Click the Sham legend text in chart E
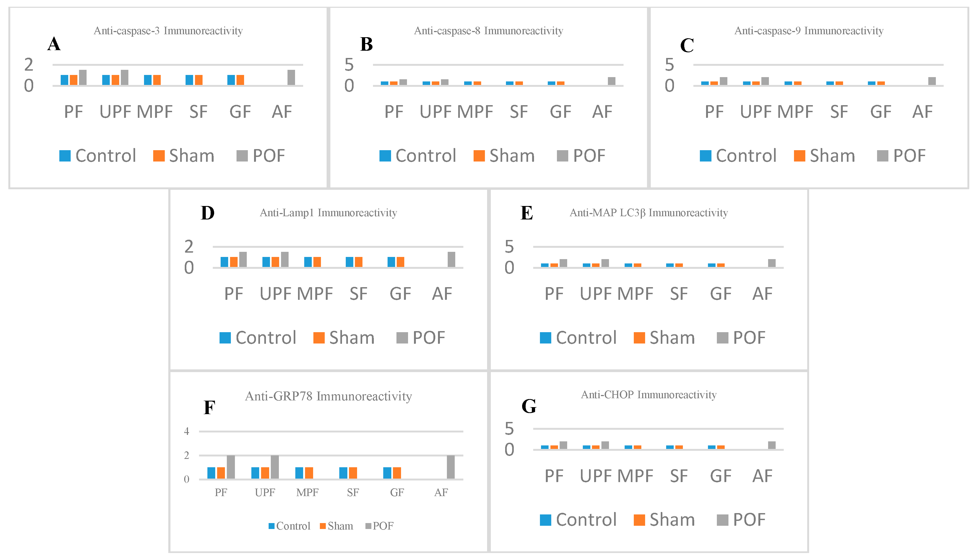The width and height of the screenshot is (979, 560). [x=672, y=338]
